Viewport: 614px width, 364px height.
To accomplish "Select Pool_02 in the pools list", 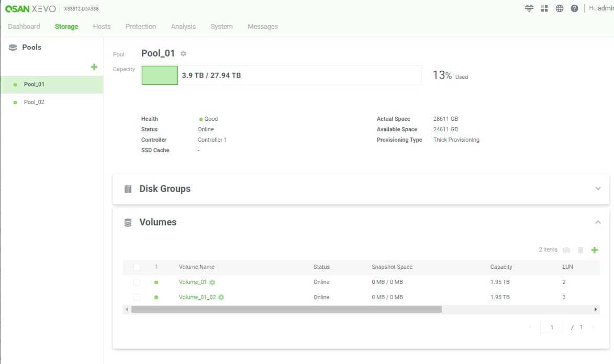I will click(34, 102).
